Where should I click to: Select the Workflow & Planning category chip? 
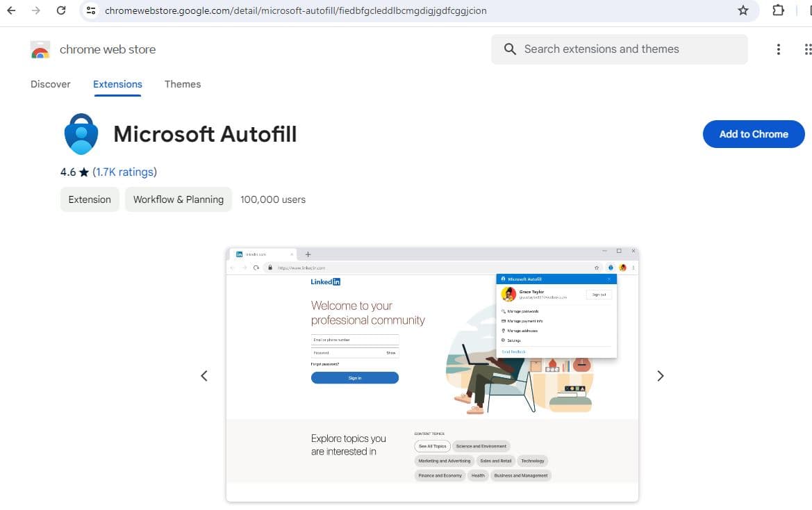(178, 199)
